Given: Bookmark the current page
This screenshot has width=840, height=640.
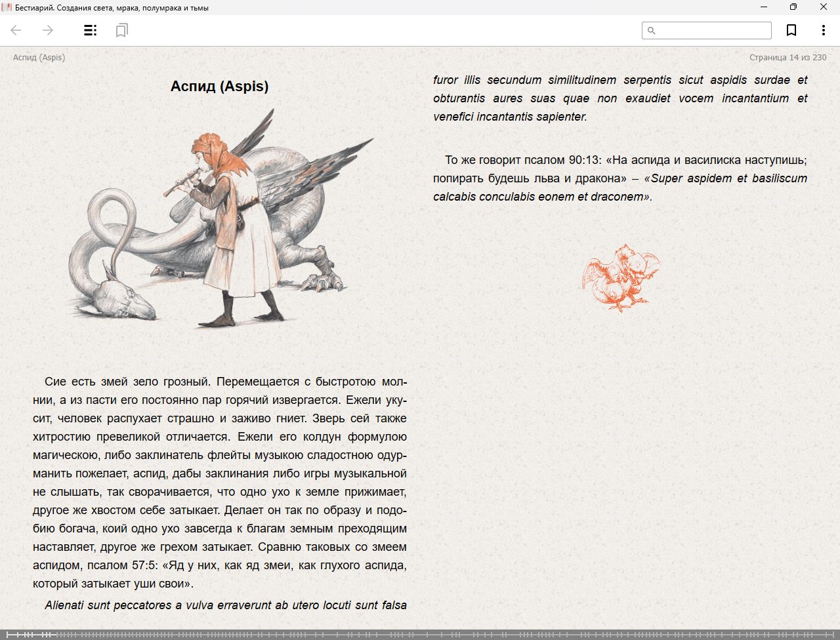Looking at the screenshot, I should 791,30.
